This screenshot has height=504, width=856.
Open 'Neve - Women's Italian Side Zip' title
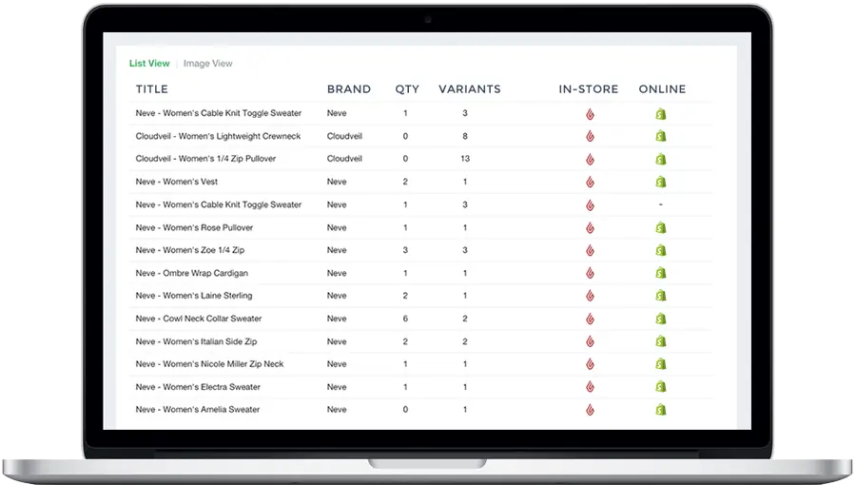pyautogui.click(x=196, y=341)
